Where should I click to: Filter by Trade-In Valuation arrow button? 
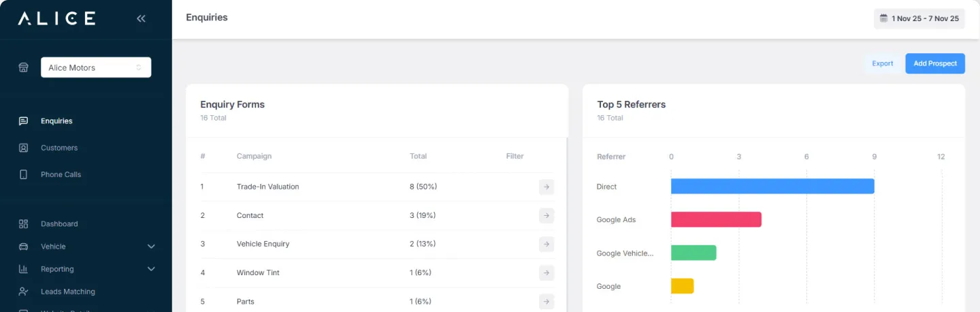(546, 187)
